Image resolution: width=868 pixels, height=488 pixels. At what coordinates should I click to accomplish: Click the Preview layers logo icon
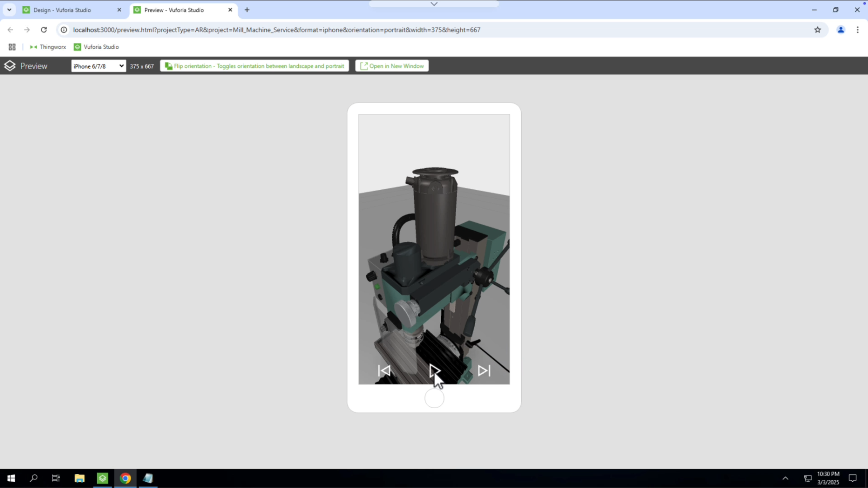(x=10, y=66)
